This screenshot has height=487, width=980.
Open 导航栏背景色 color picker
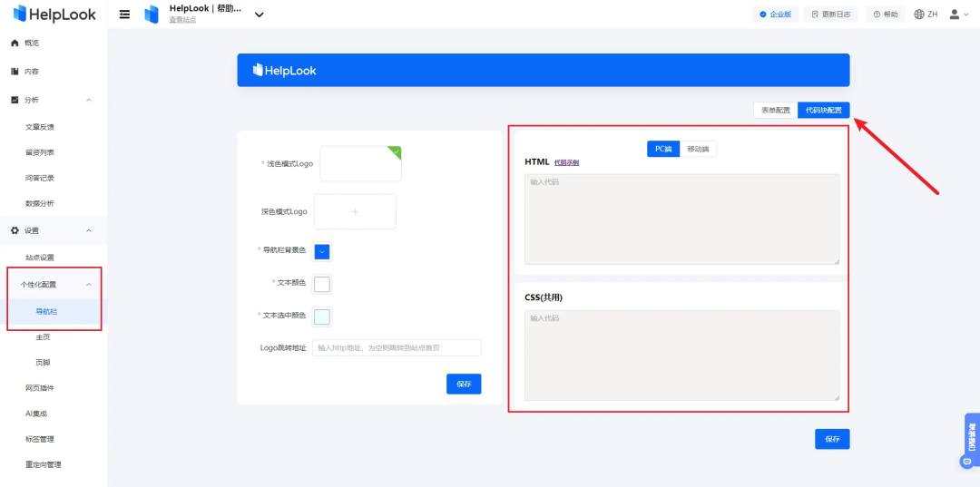tap(322, 251)
